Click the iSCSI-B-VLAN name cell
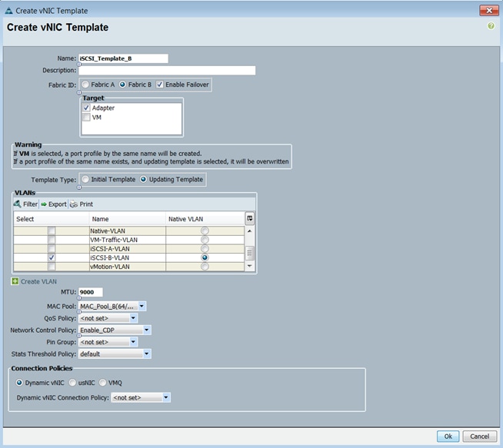 (x=128, y=257)
